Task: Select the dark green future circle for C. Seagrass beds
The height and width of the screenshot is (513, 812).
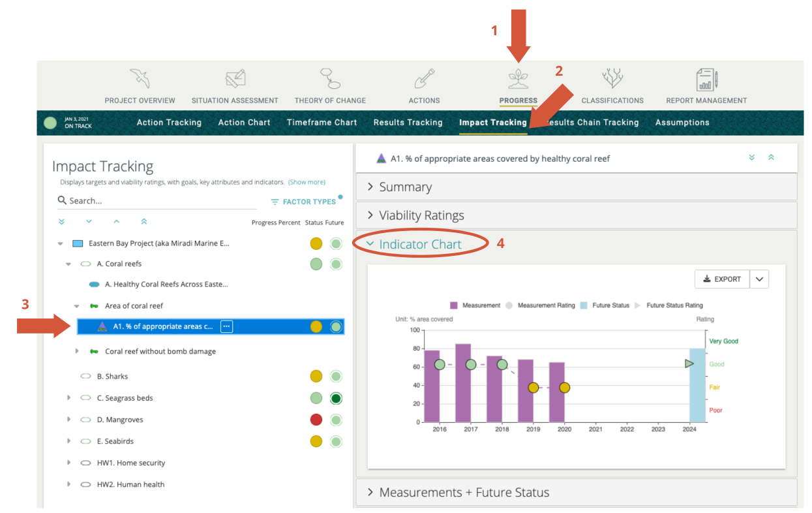Action: coord(336,397)
